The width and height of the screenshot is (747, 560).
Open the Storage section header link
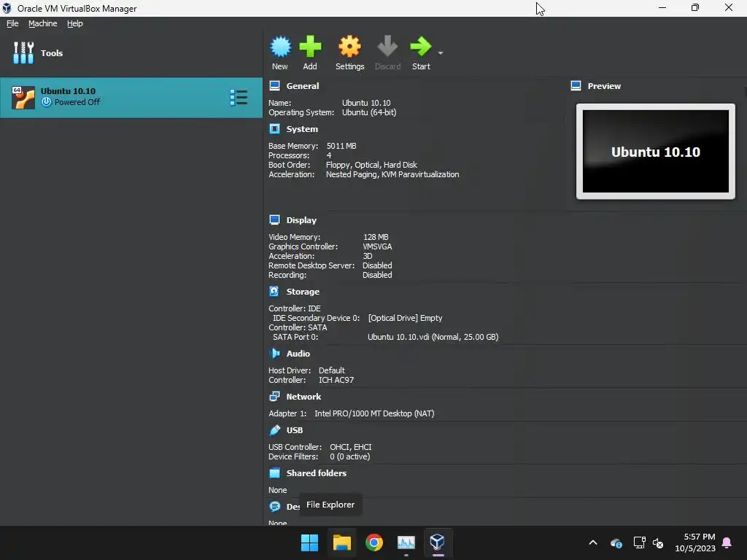point(303,292)
